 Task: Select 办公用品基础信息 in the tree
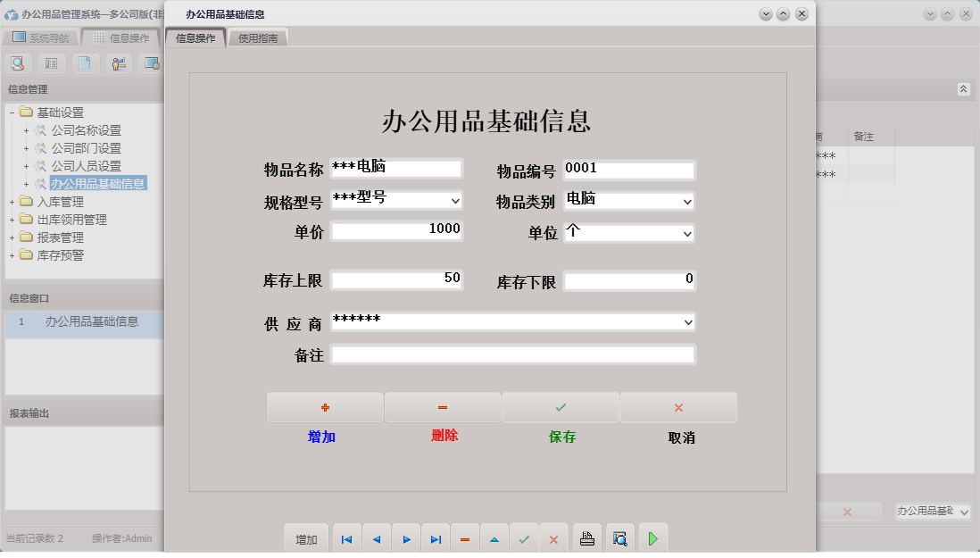pos(98,185)
